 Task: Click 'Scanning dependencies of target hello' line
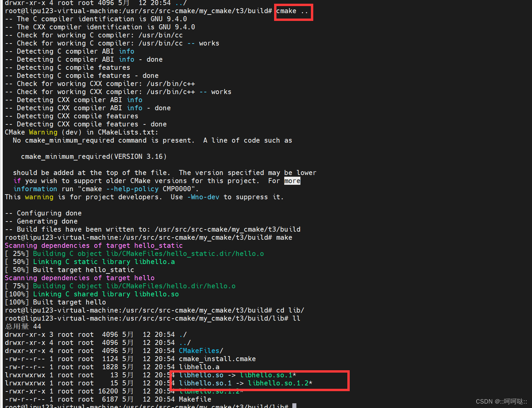pyautogui.click(x=80, y=278)
